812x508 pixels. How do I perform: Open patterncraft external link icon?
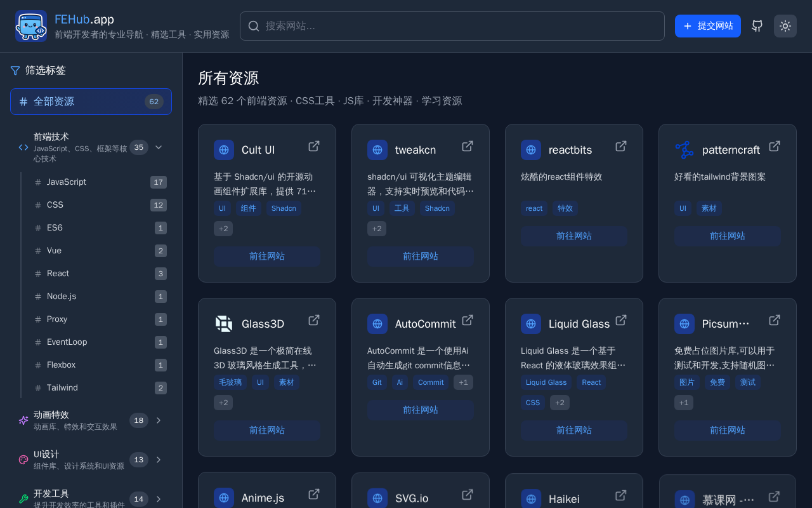[x=775, y=146]
